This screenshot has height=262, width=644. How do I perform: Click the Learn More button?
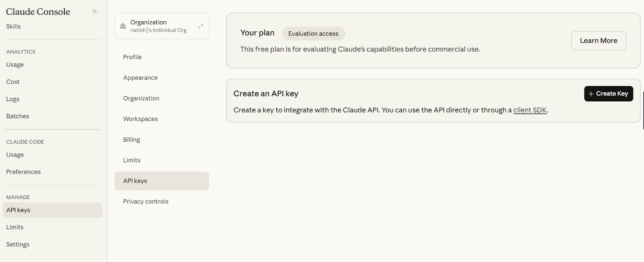pyautogui.click(x=599, y=41)
